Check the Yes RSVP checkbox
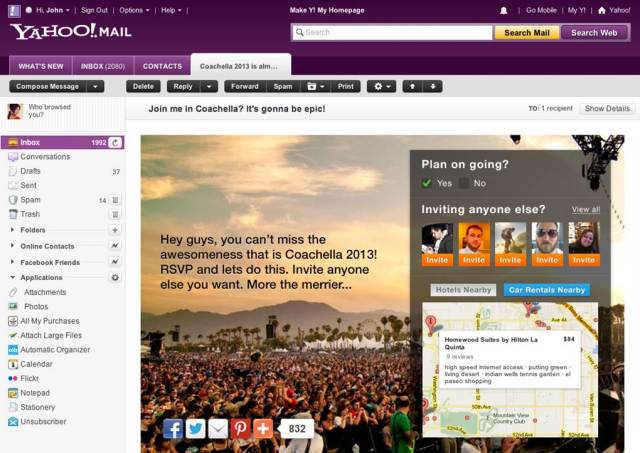The height and width of the screenshot is (453, 640). (427, 183)
